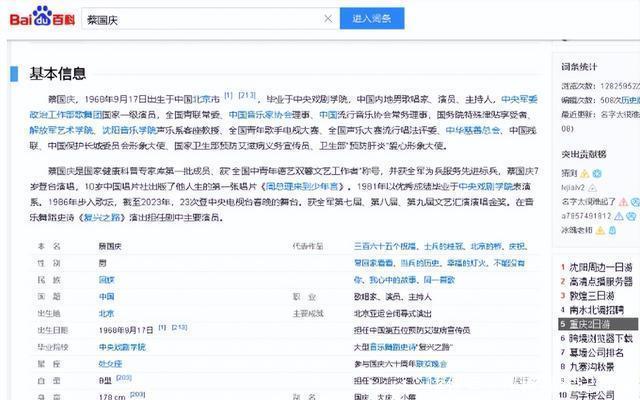Screen dimensions: 640x400
Task: Open the 北京的桥 song link
Action: pyautogui.click(x=486, y=247)
